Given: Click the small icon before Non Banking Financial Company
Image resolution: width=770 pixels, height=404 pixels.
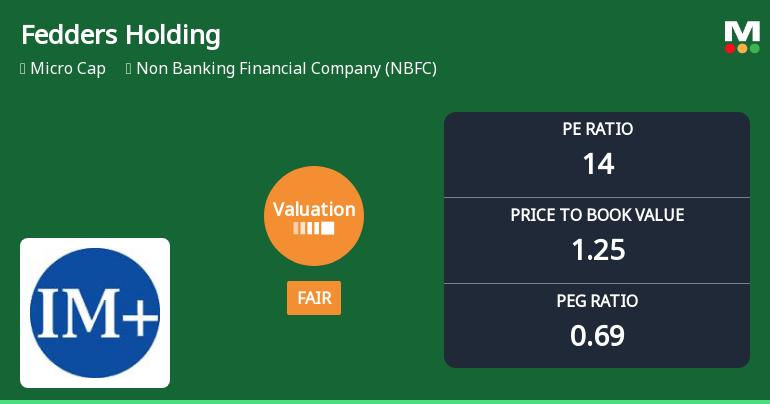Looking at the screenshot, I should pos(129,69).
